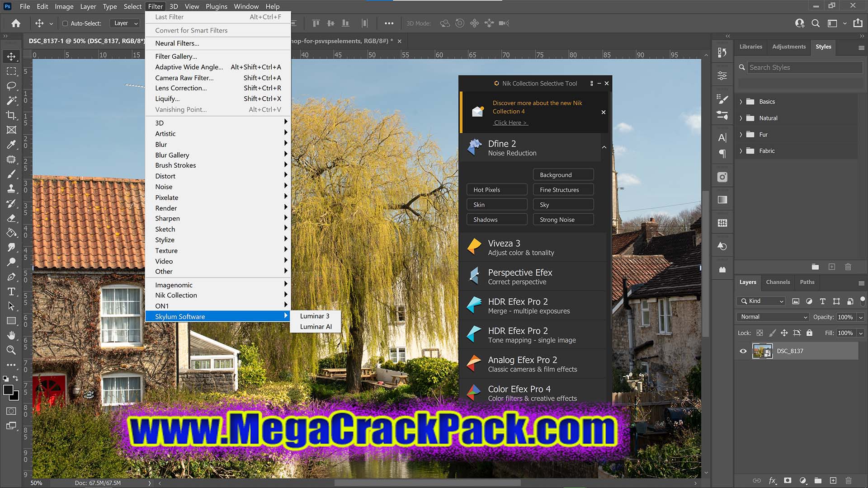Screen dimensions: 868x488
Task: Open the Auto-Select Layer dropdown
Action: tap(126, 23)
